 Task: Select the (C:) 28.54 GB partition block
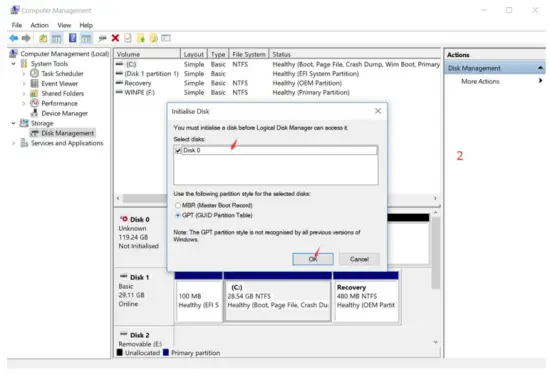click(x=277, y=297)
